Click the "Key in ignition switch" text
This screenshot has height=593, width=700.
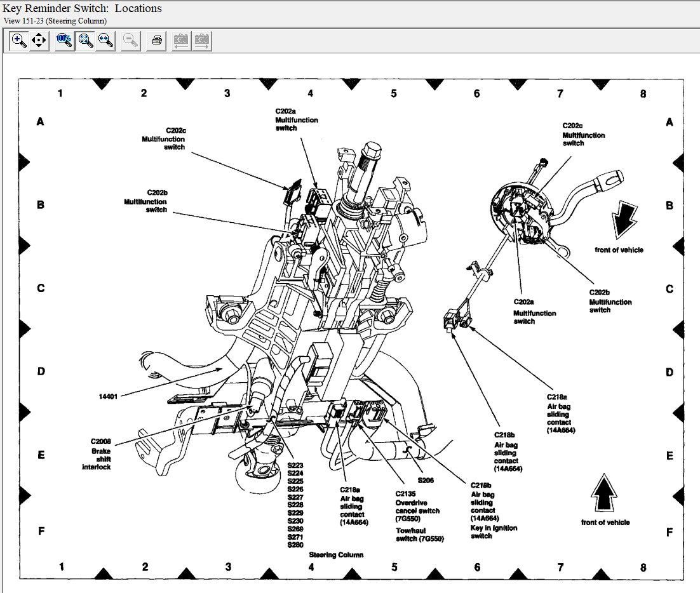[x=494, y=532]
